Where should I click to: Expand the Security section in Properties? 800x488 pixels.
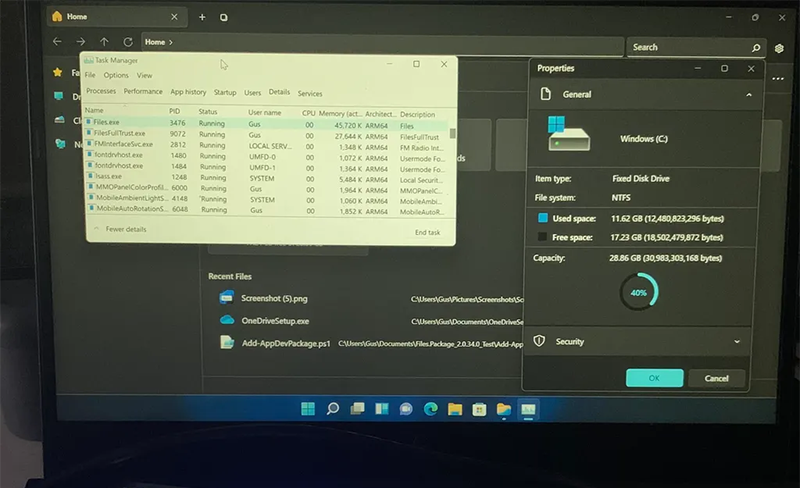click(737, 341)
